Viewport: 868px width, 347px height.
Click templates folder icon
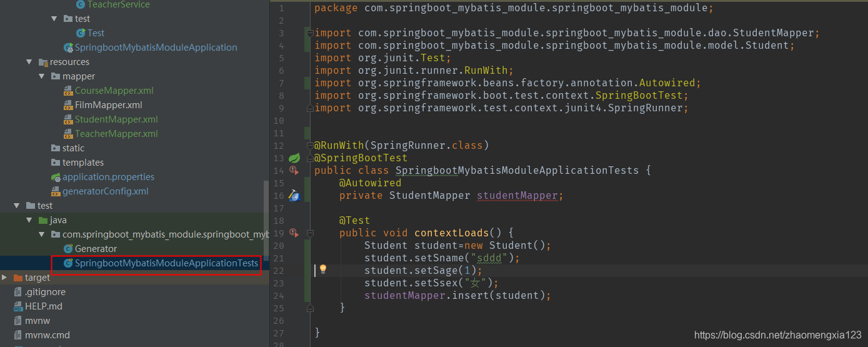56,163
